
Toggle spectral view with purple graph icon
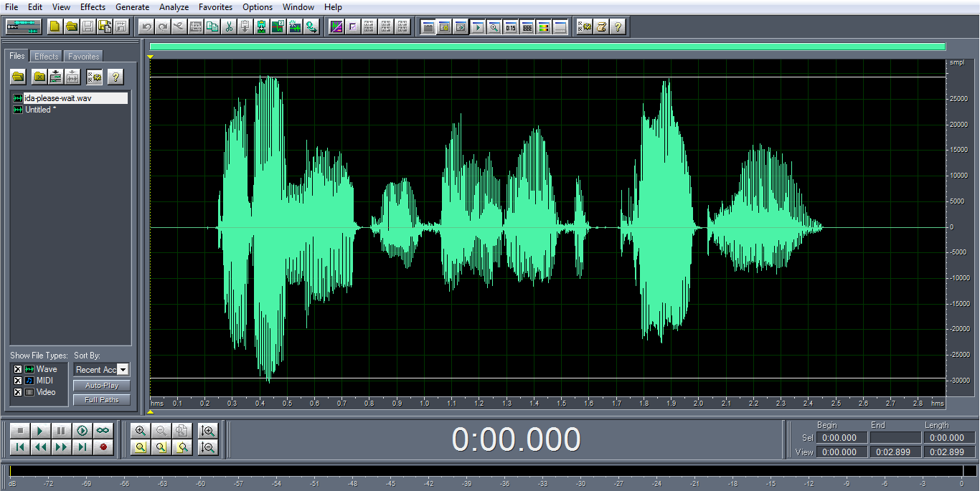(336, 27)
